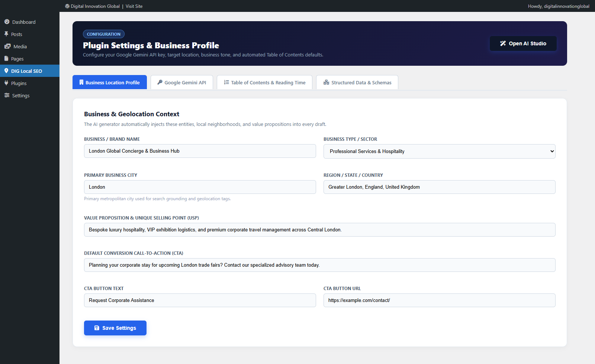This screenshot has height=364, width=595.
Task: Open the Media sidebar menu item
Action: tap(30, 46)
